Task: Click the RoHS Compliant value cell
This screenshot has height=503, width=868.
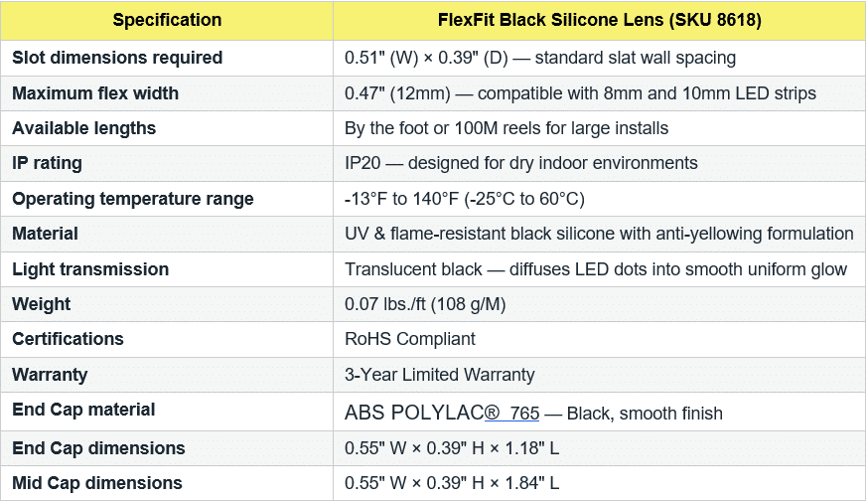Action: point(410,339)
